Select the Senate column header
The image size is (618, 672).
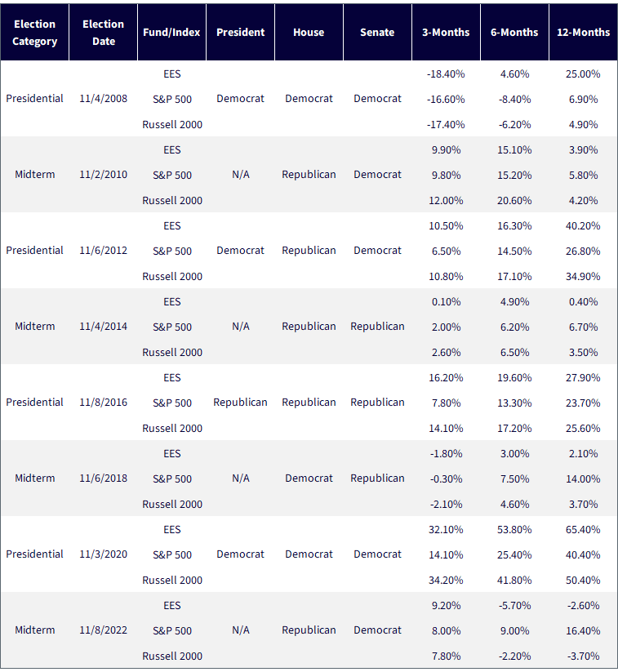coord(377,33)
